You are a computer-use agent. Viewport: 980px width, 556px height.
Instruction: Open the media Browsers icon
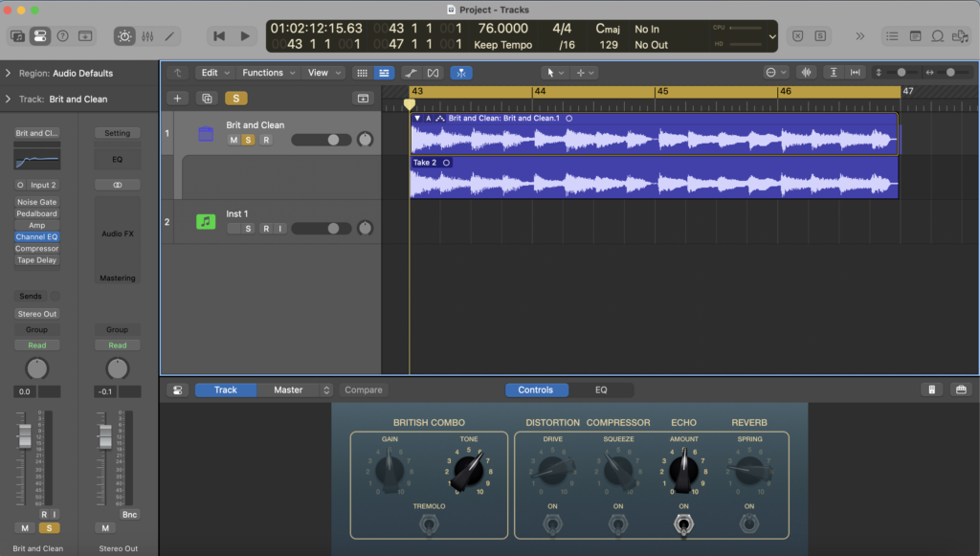[960, 36]
